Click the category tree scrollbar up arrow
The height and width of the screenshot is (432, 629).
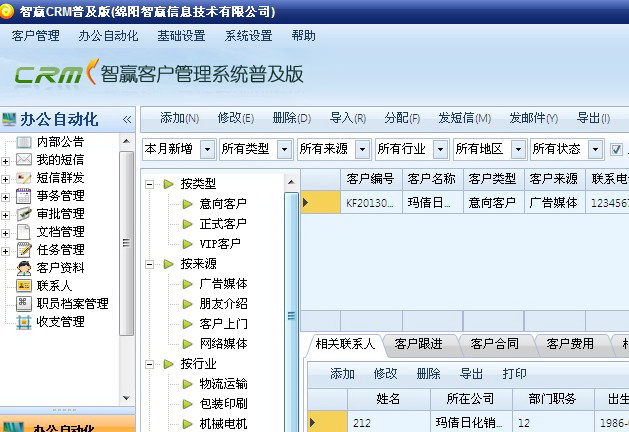pyautogui.click(x=291, y=183)
